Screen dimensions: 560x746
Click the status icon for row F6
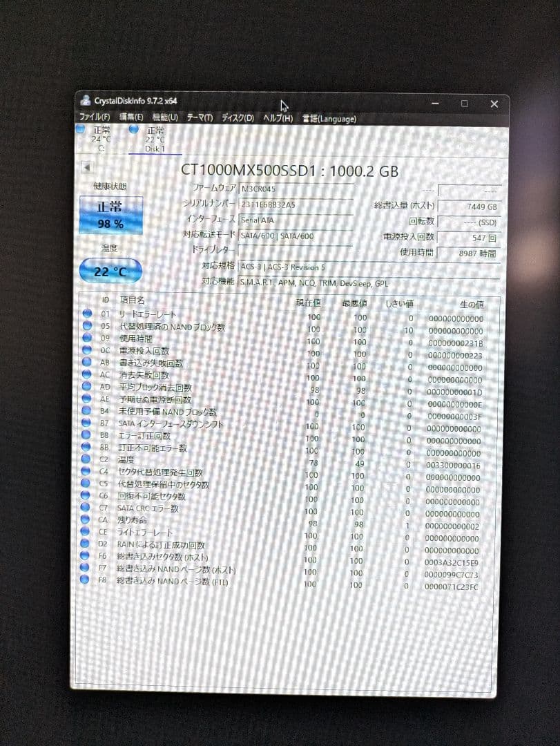click(x=85, y=555)
